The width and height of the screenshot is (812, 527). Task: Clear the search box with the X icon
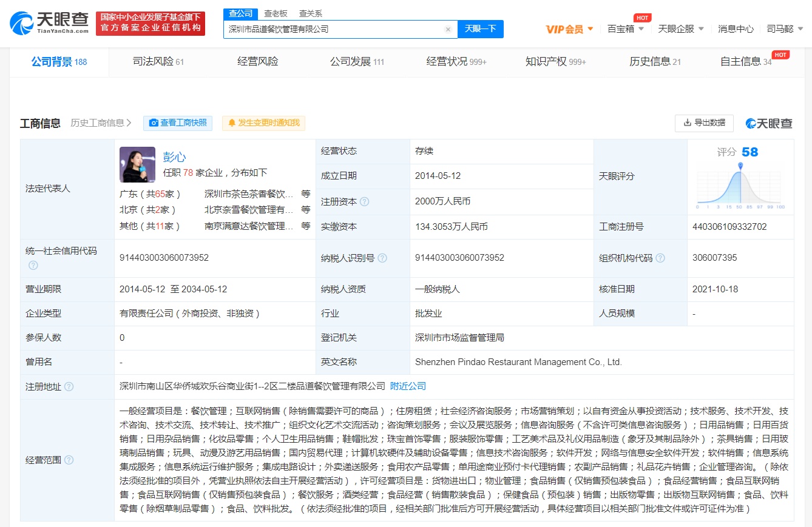point(448,29)
